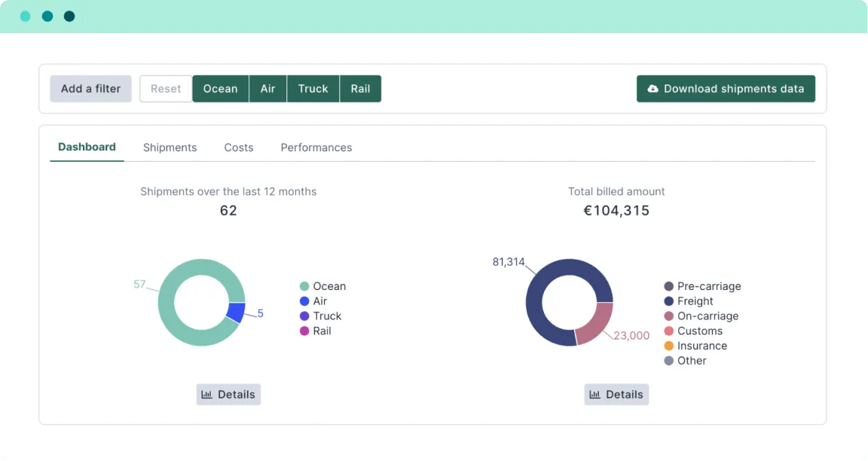Click the 57 shipments chart label

coord(139,284)
